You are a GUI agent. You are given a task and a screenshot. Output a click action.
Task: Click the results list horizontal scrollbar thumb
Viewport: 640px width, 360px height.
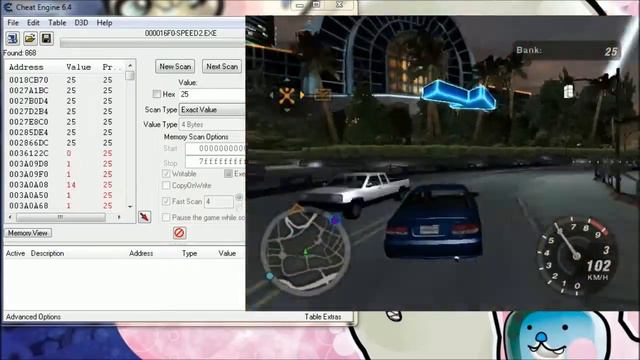(60, 217)
